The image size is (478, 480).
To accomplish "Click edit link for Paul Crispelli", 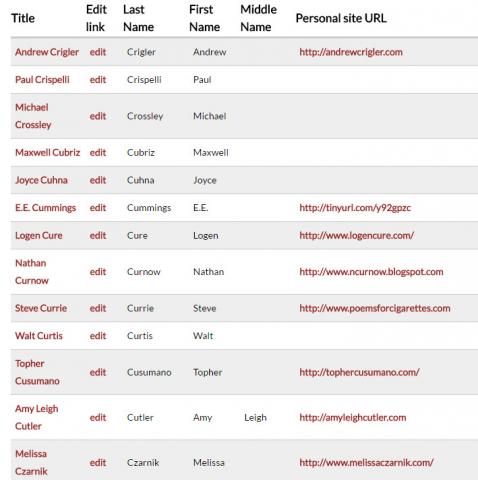I will pyautogui.click(x=98, y=80).
